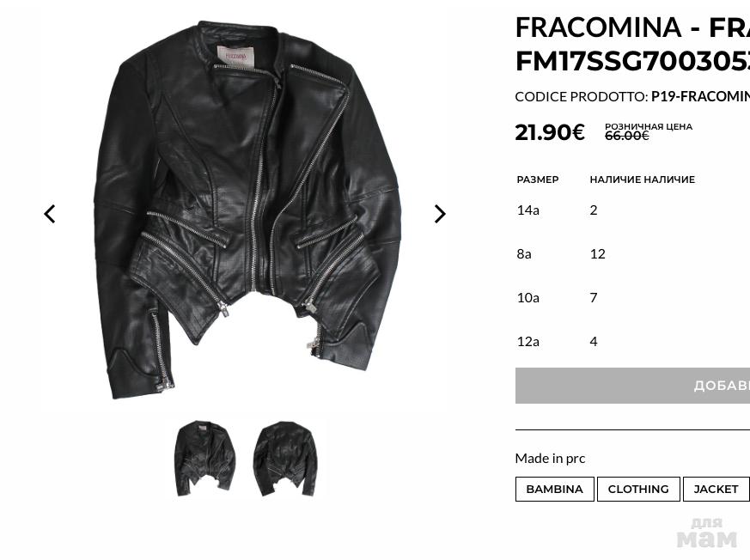Screen dimensions: 750x560
Task: Click the product code P19-FRACOMINA text
Action: point(700,96)
